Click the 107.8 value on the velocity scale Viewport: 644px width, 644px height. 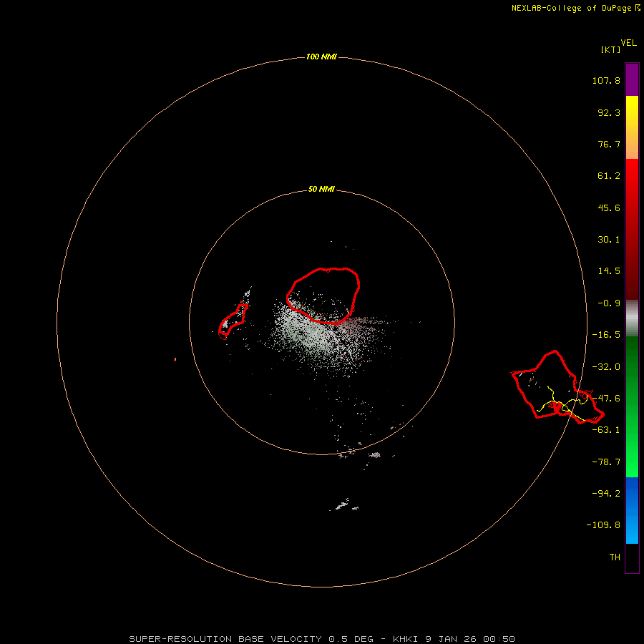[x=606, y=80]
